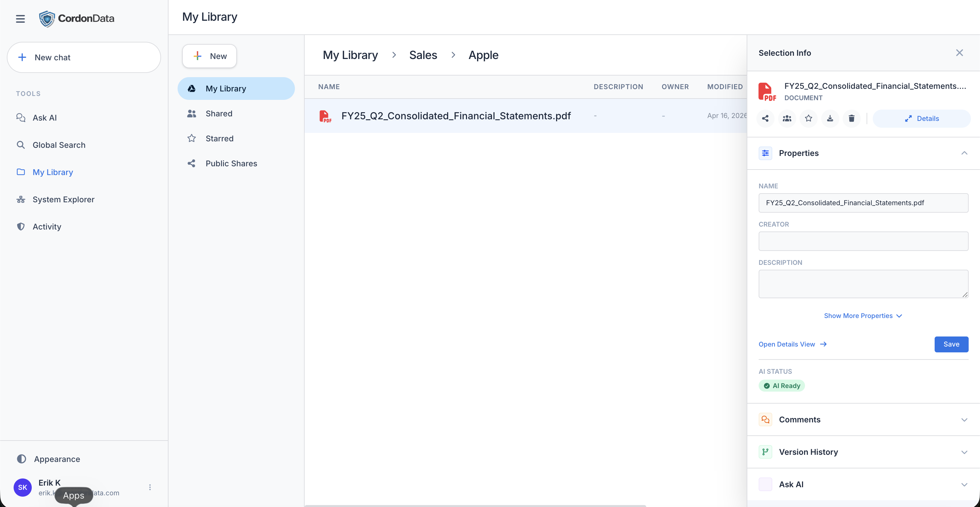
Task: Click the user account options kebab icon
Action: point(150,487)
